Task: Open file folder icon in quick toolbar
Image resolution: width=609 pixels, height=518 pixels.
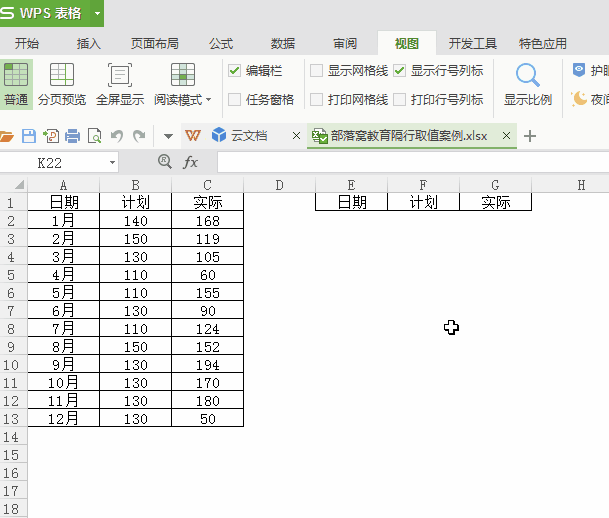Action: [x=7, y=136]
